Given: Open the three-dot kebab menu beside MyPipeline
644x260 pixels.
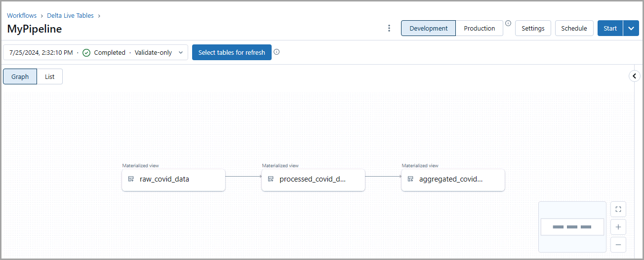Looking at the screenshot, I should click(x=389, y=28).
